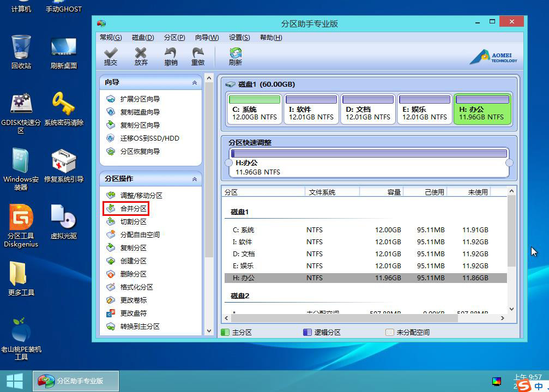Click the 重做 redo toolbar icon
This screenshot has height=392, width=549.
click(x=198, y=57)
